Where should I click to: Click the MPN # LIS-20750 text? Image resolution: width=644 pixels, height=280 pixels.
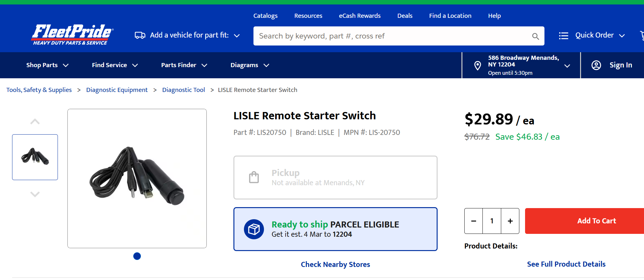point(372,133)
